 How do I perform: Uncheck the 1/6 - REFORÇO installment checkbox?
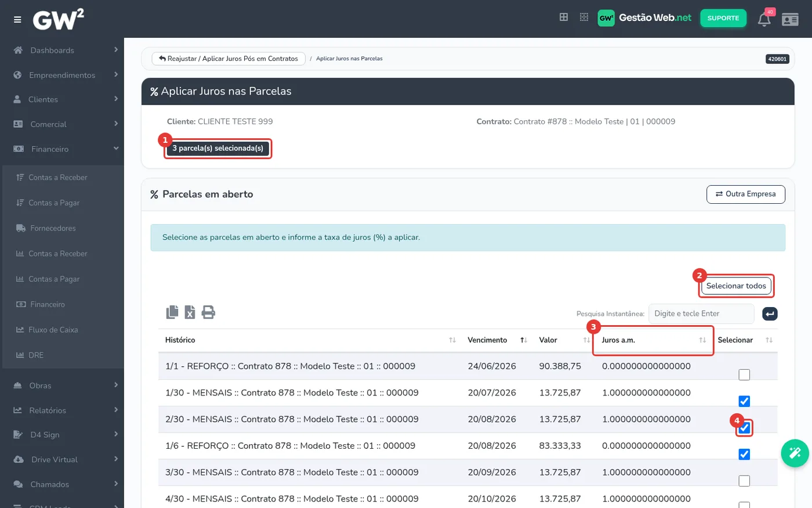(x=744, y=454)
